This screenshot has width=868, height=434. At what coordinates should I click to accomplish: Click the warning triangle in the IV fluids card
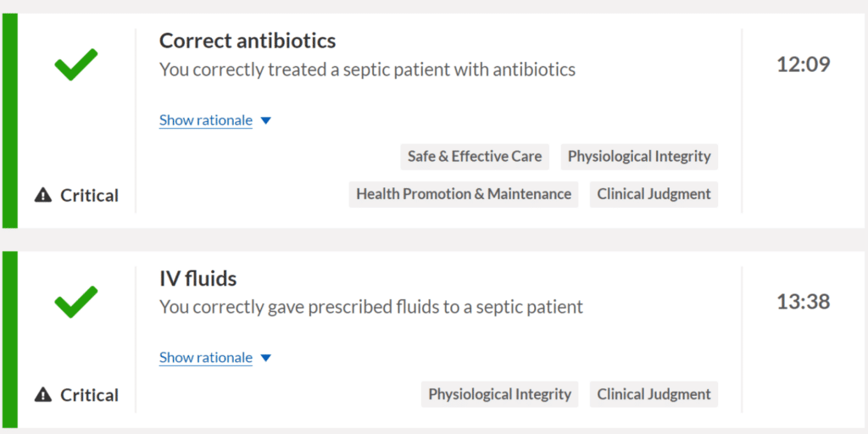[x=43, y=395]
